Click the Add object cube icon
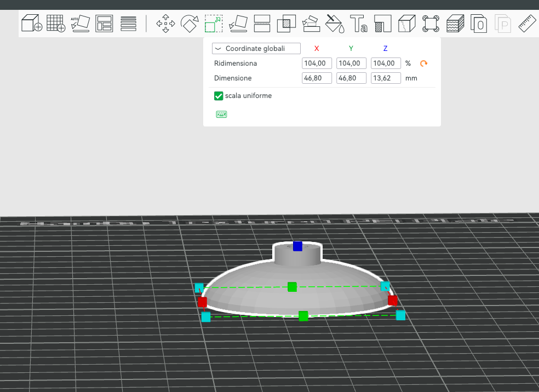 point(32,24)
